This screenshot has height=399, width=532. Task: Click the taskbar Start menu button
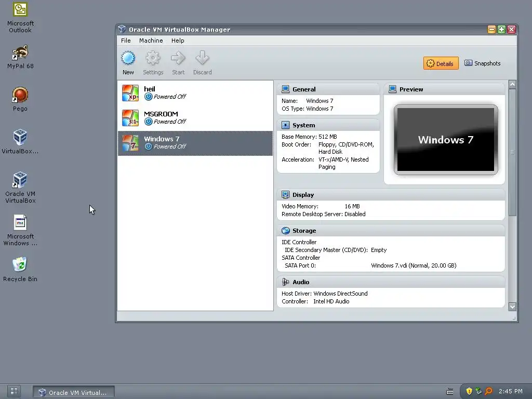pos(14,391)
